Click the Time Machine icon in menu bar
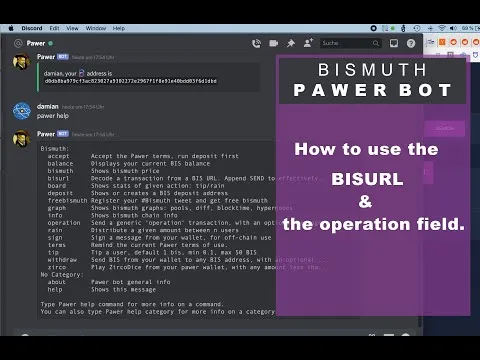Viewport: 480px width, 360px height. click(417, 28)
